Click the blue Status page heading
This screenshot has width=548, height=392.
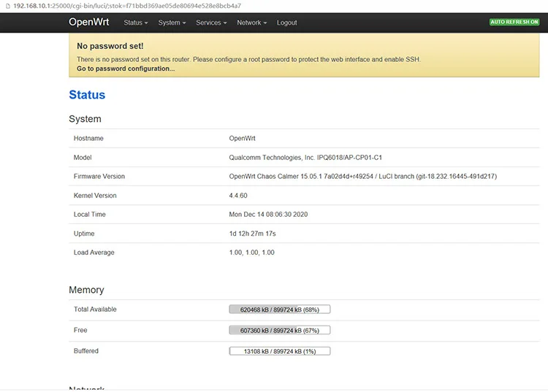pyautogui.click(x=87, y=95)
